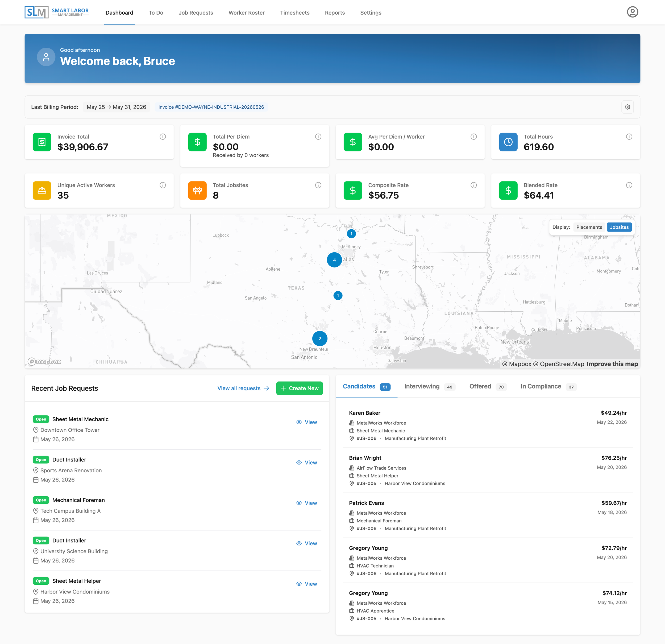Open the Dashboard nav tab
665x644 pixels.
pyautogui.click(x=119, y=13)
